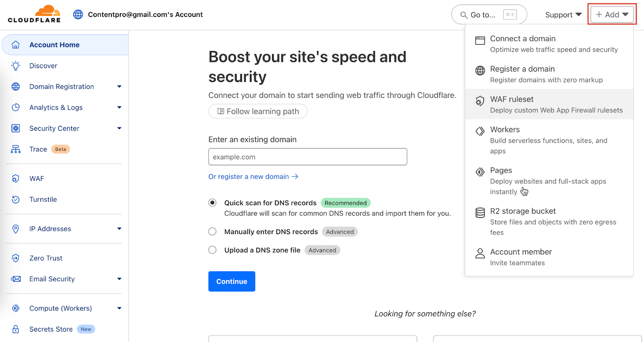Click the Account member person icon
The width and height of the screenshot is (644, 342).
point(480,253)
